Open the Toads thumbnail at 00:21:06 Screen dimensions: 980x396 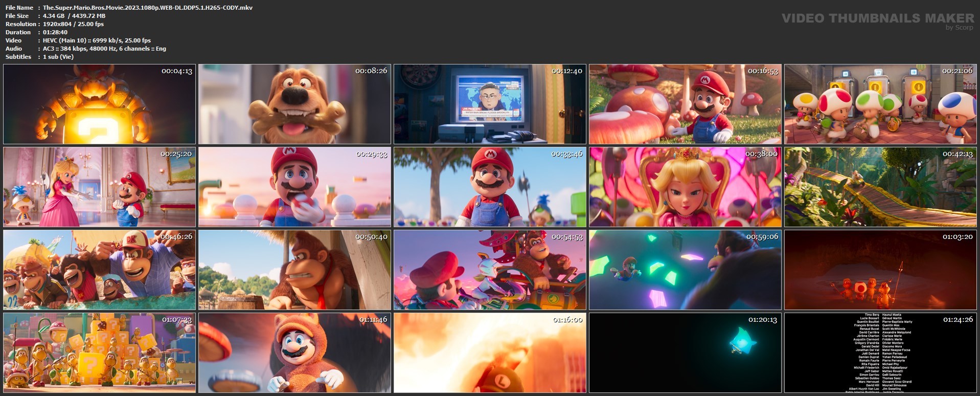click(x=880, y=104)
